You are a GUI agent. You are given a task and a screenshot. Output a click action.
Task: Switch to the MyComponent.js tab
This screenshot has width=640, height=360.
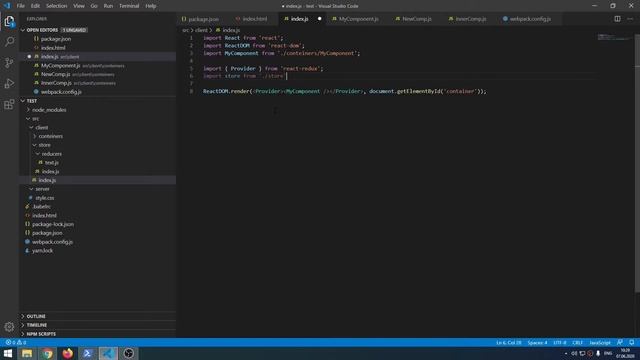pyautogui.click(x=355, y=19)
